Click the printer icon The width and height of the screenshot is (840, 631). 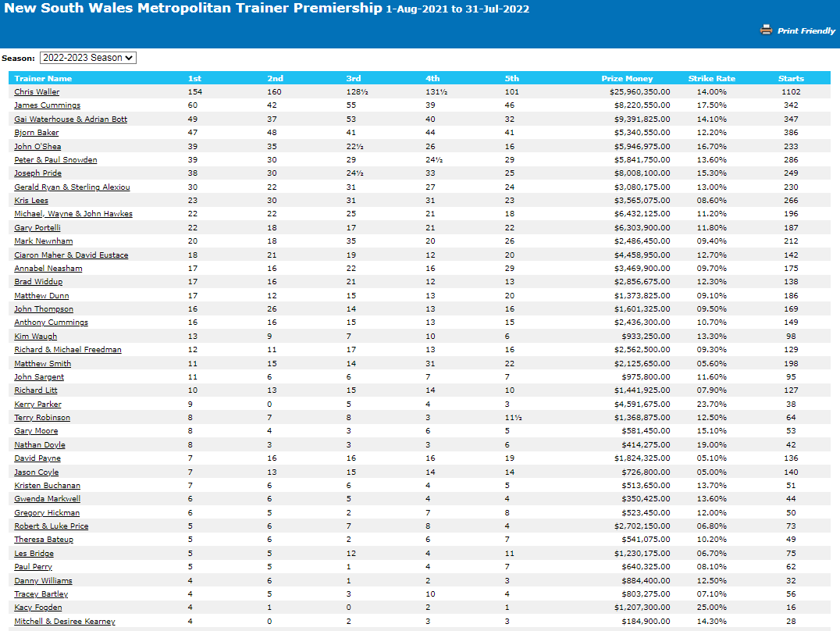[x=766, y=30]
